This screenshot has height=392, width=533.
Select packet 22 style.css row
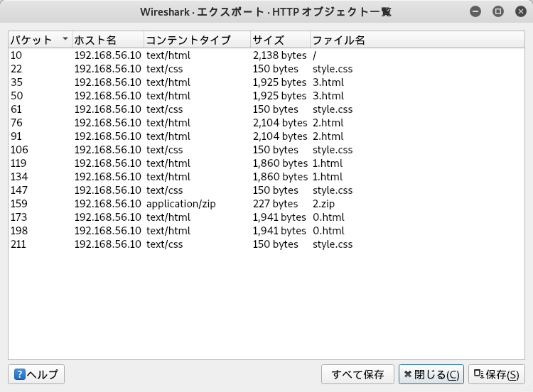[266, 69]
